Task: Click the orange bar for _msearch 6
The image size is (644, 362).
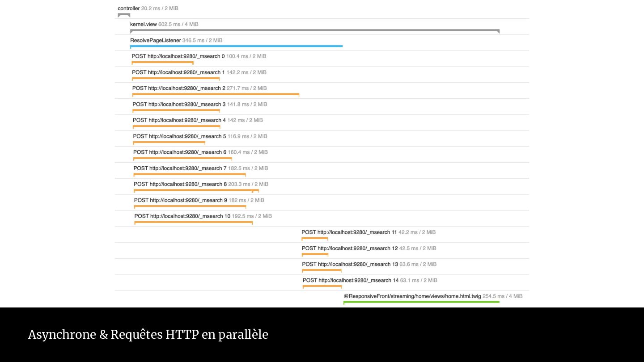Action: click(x=182, y=158)
